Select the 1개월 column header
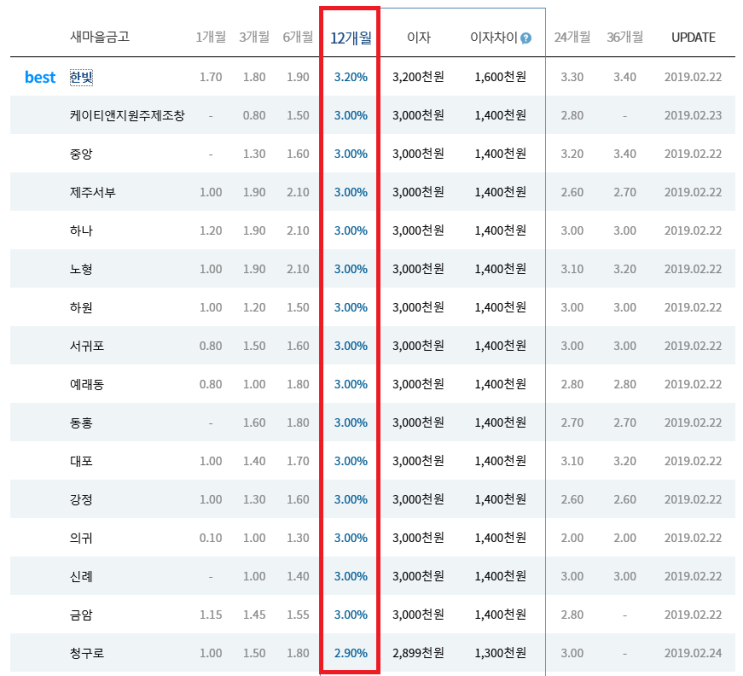The height and width of the screenshot is (676, 743). pyautogui.click(x=210, y=37)
